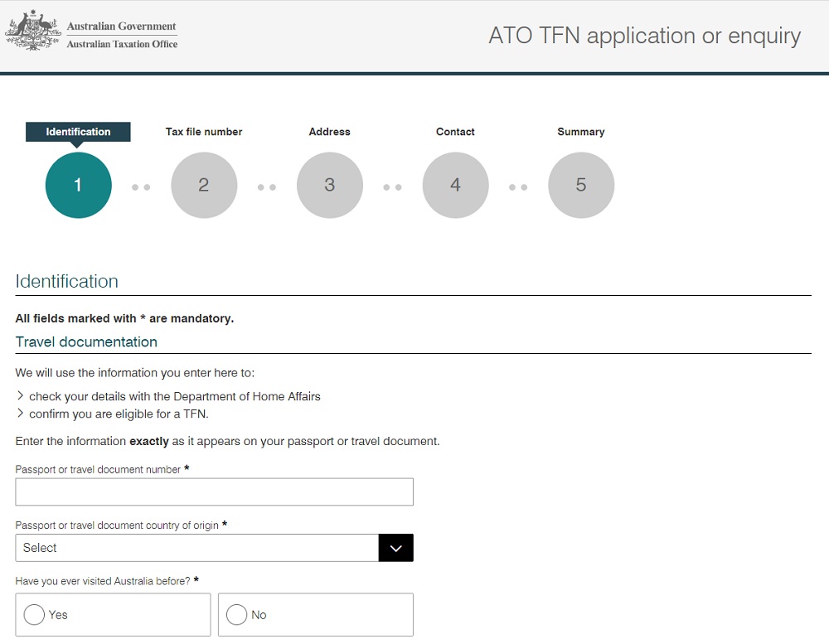Go to the Tax file number step label
Screen dimensions: 829x644
coord(204,132)
